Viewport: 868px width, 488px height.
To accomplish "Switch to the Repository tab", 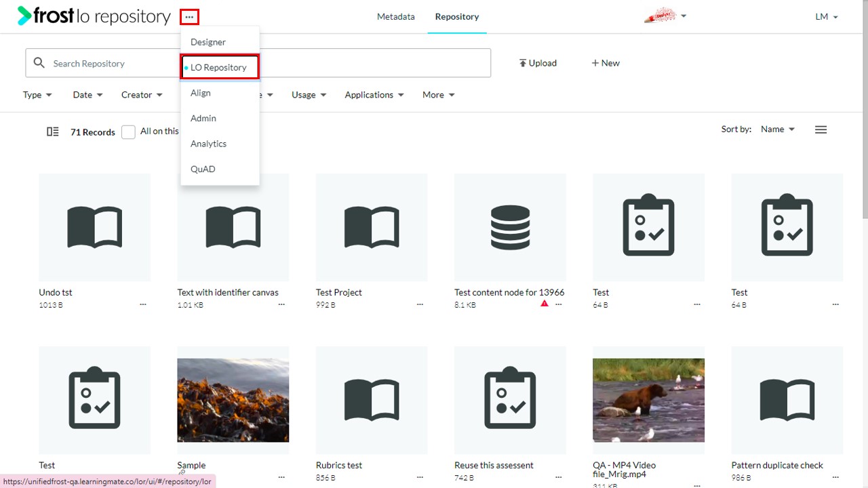I will [x=457, y=16].
